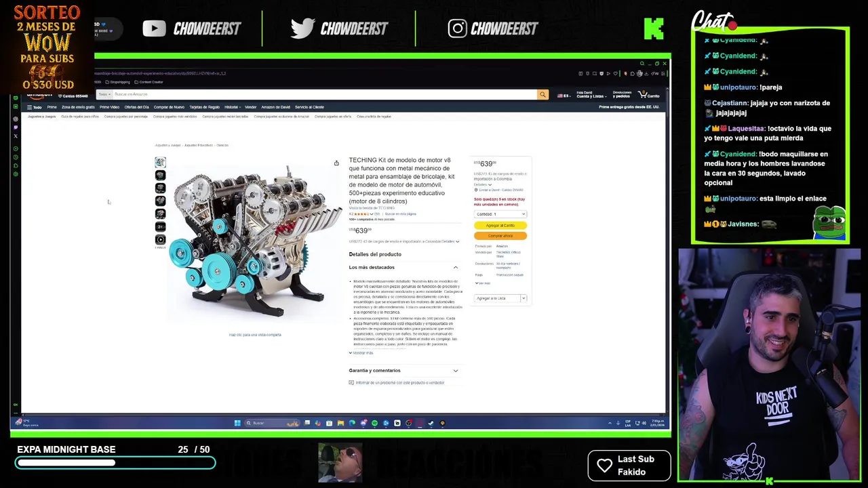Open the Amazon shopping cart
The height and width of the screenshot is (488, 868).
pyautogui.click(x=649, y=95)
